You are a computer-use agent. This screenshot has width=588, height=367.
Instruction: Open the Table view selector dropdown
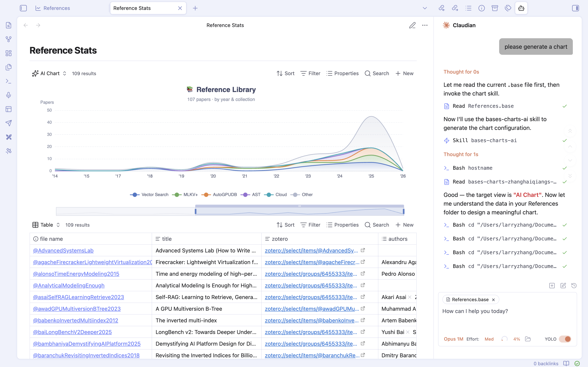[46, 225]
